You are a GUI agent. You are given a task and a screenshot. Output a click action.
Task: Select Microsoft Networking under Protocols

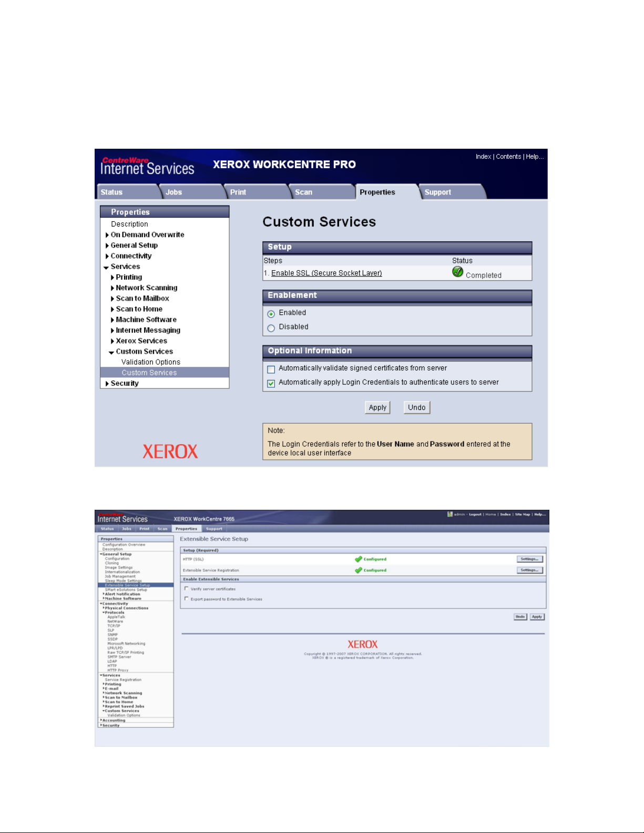coord(126,643)
